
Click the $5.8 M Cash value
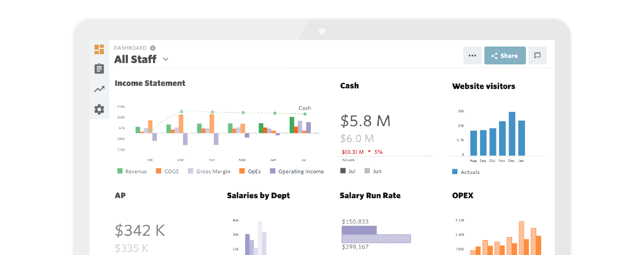[365, 121]
